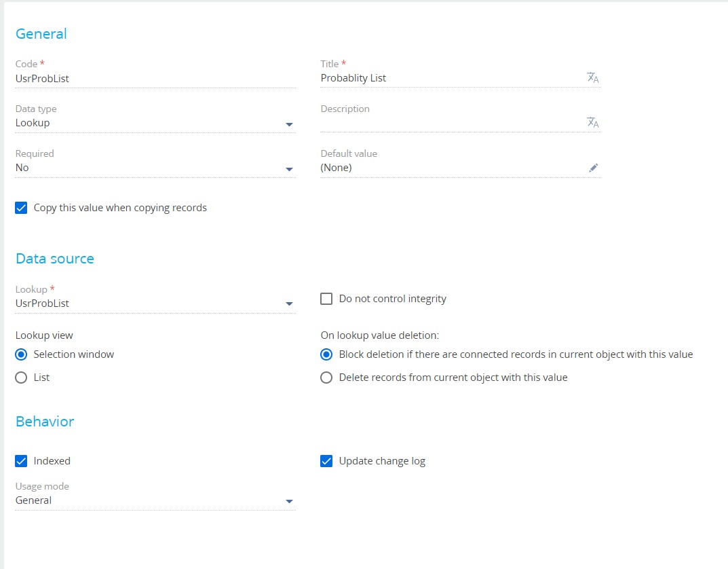Edit Default value with pencil icon
The image size is (728, 569).
click(594, 168)
